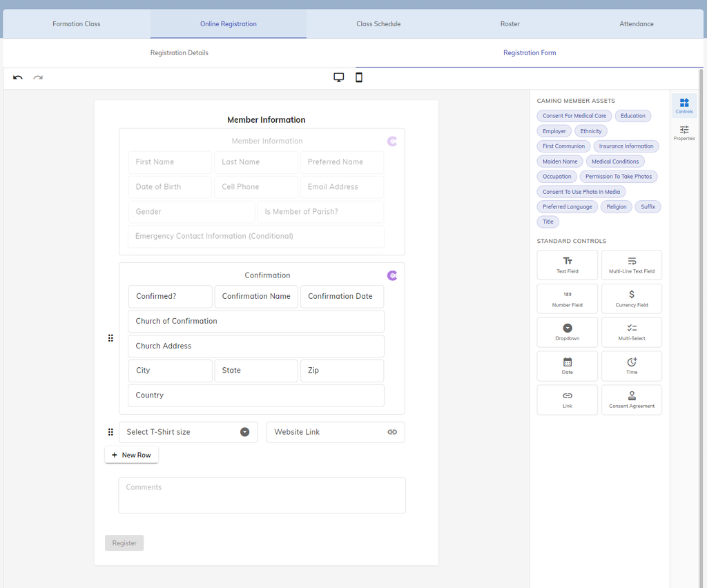Add the Employer asset chip
Image resolution: width=707 pixels, height=588 pixels.
coord(554,131)
